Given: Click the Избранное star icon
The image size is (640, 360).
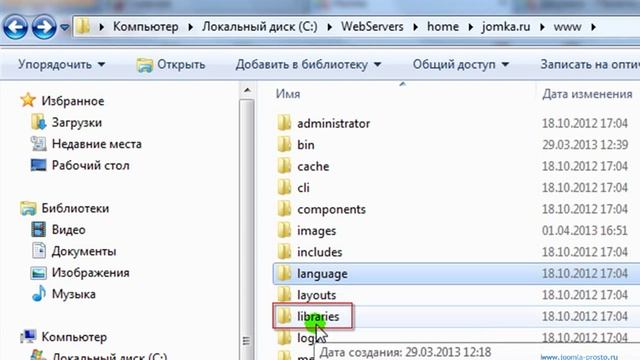Looking at the screenshot, I should click(28, 100).
